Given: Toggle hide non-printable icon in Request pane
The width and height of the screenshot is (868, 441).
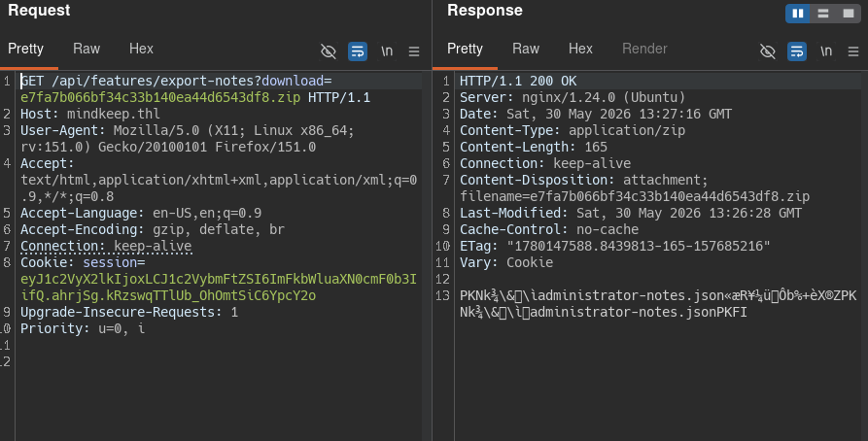Looking at the screenshot, I should [x=329, y=51].
